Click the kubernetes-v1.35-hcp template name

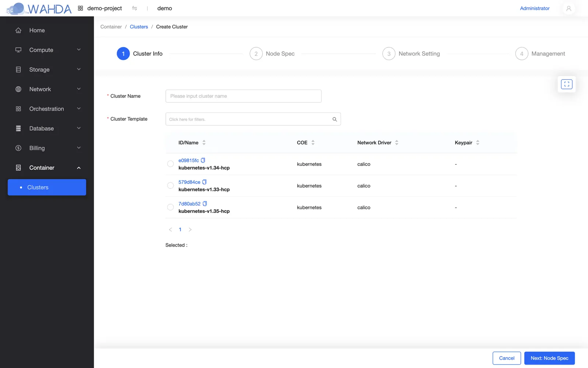tap(204, 211)
